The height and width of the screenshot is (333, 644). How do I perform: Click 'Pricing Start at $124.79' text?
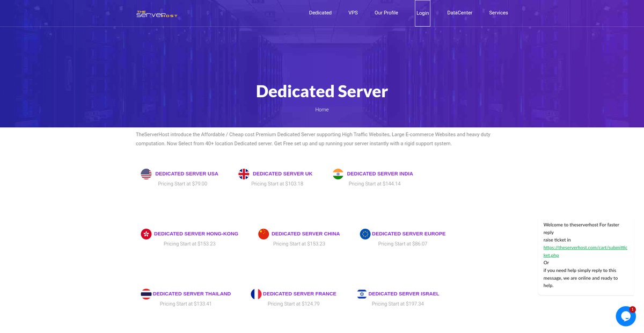tap(294, 304)
